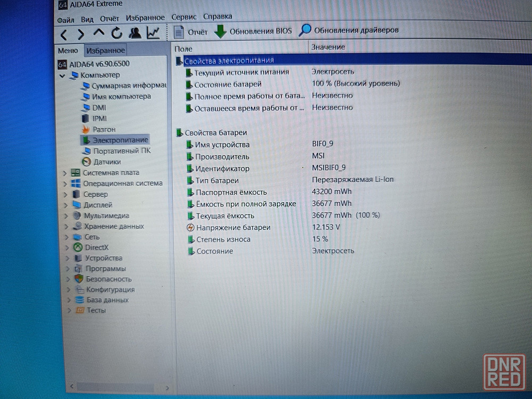The height and width of the screenshot is (399, 532).
Task: Open the Сервис menu
Action: pos(184,17)
